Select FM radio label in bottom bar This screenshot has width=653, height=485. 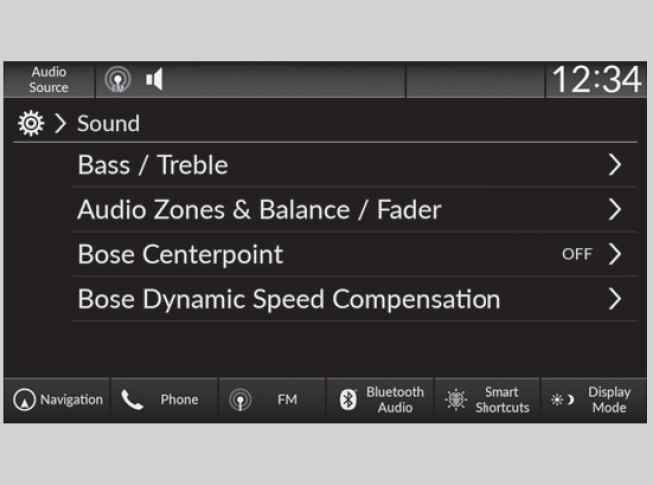[x=287, y=400]
